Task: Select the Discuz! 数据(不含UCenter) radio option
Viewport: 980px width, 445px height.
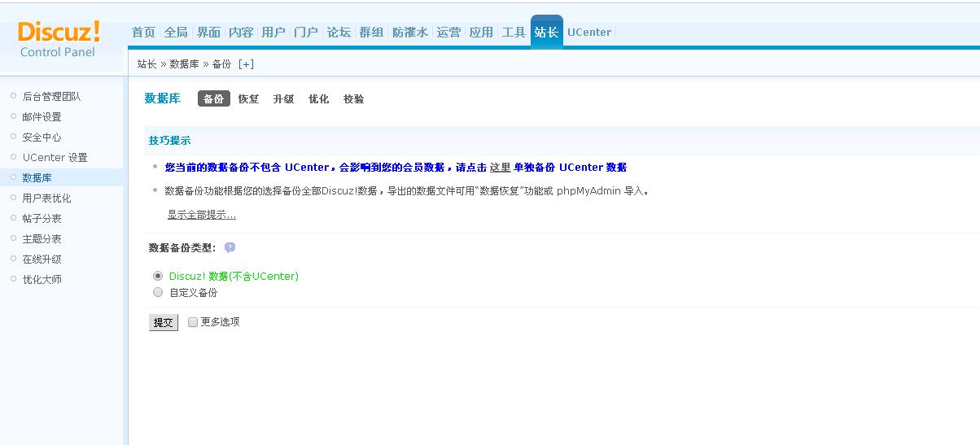Action: [158, 276]
